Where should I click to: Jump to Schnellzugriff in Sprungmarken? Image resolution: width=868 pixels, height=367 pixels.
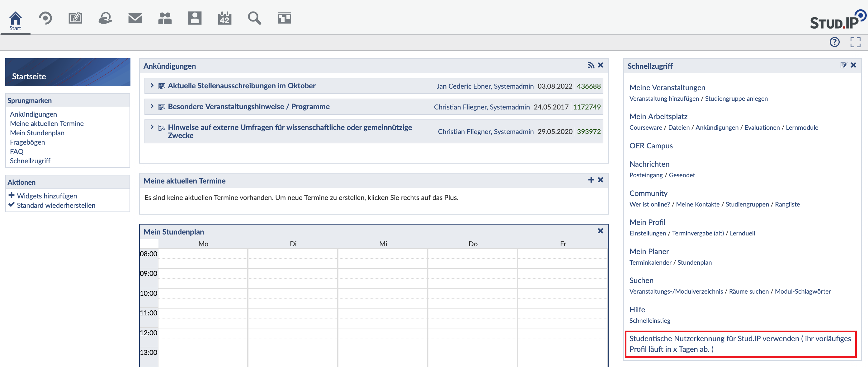(30, 161)
